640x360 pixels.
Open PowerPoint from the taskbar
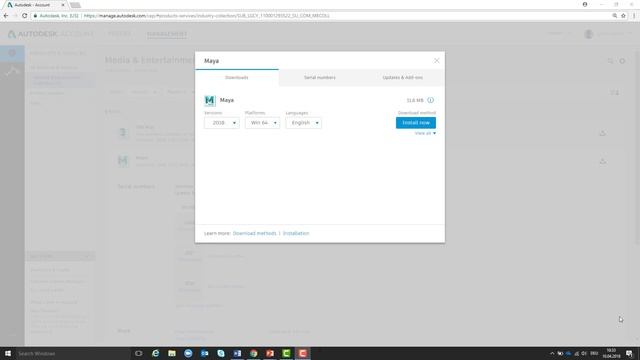[x=270, y=353]
